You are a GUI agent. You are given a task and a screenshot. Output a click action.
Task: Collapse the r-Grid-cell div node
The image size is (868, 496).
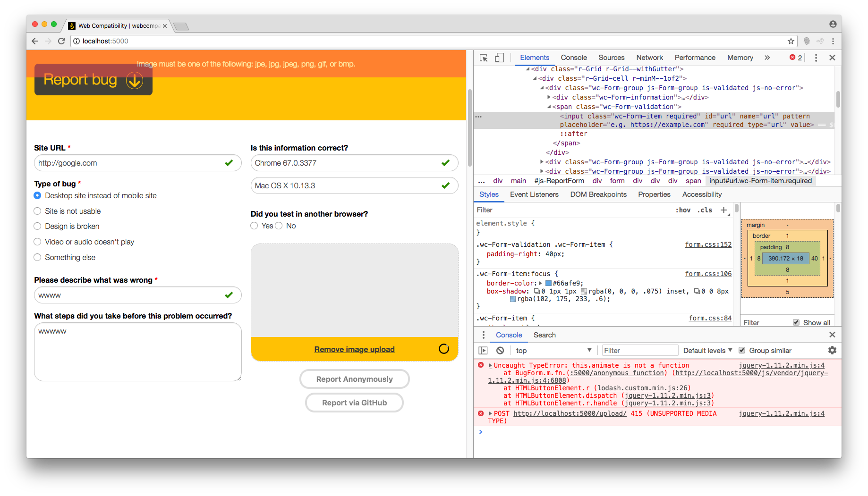(535, 78)
